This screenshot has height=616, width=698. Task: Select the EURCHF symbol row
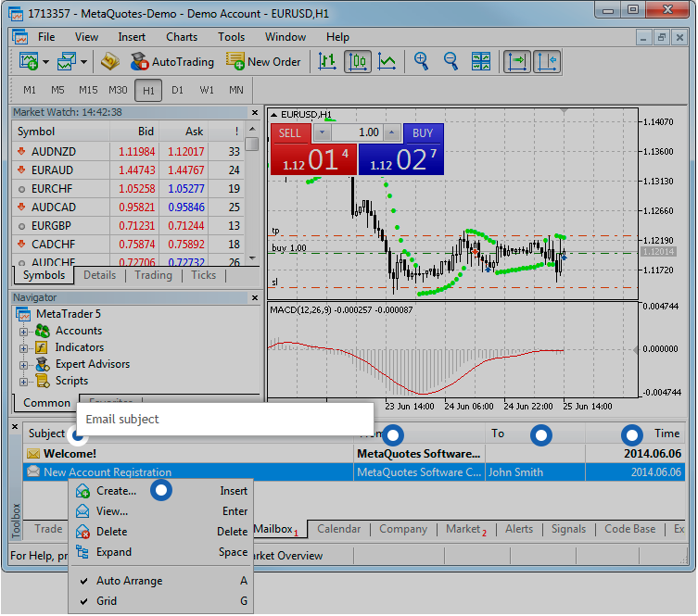pos(129,189)
